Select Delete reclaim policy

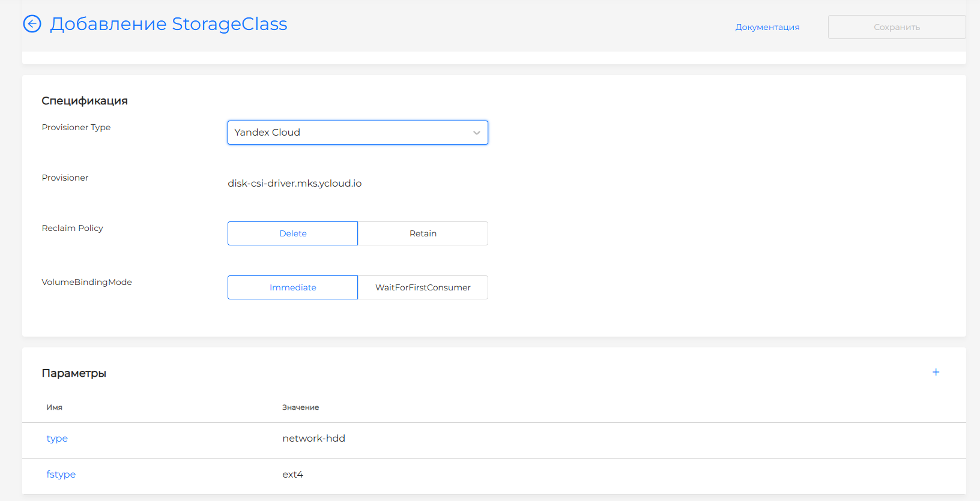pyautogui.click(x=292, y=233)
